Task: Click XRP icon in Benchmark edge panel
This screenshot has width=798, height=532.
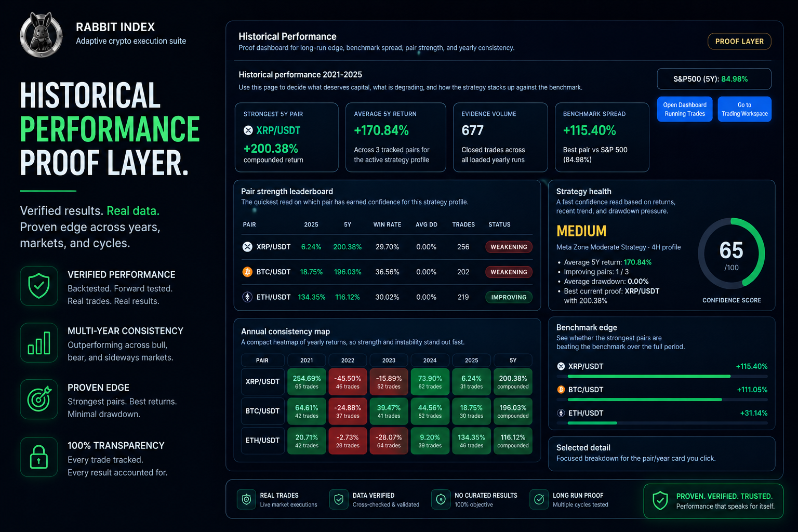Action: point(561,366)
